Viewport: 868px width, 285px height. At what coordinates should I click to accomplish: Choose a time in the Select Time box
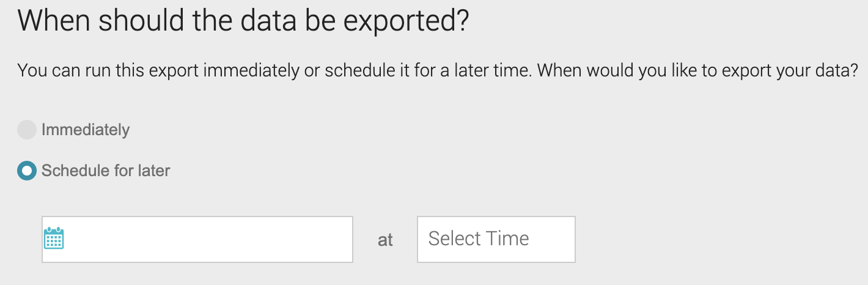pos(496,239)
